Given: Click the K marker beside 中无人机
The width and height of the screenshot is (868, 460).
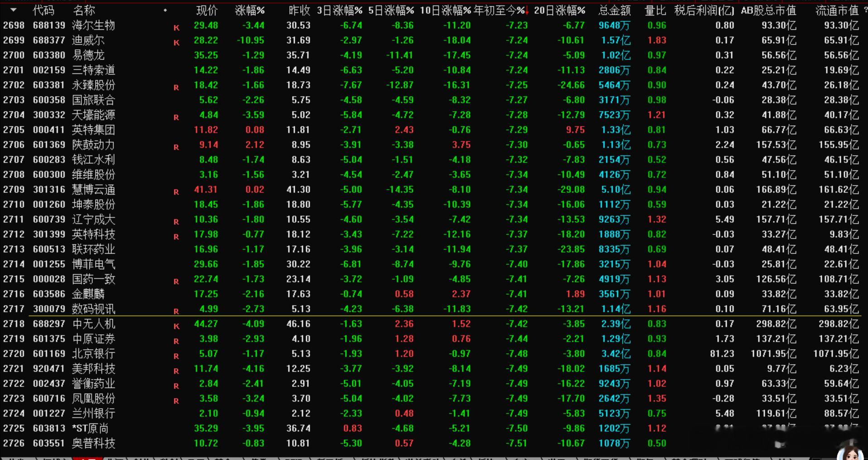Looking at the screenshot, I should 177,327.
